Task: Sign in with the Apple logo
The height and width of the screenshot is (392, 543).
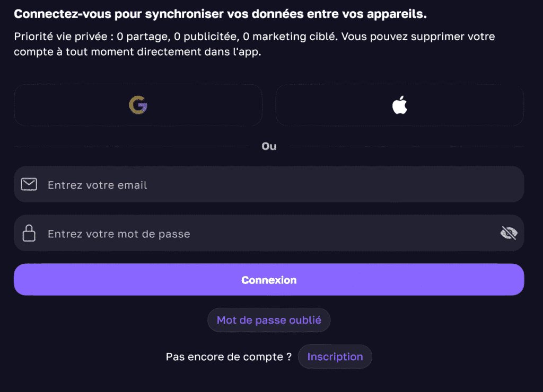Action: [x=399, y=105]
